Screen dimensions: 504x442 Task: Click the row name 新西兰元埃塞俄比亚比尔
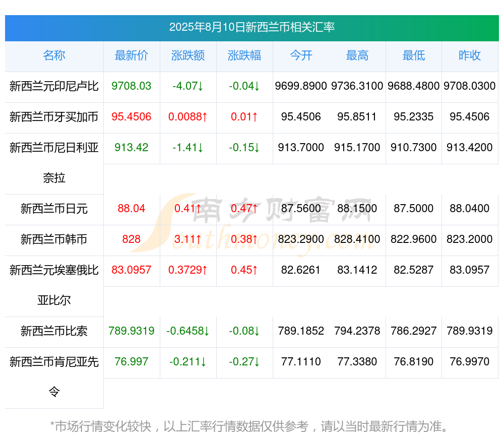54,285
